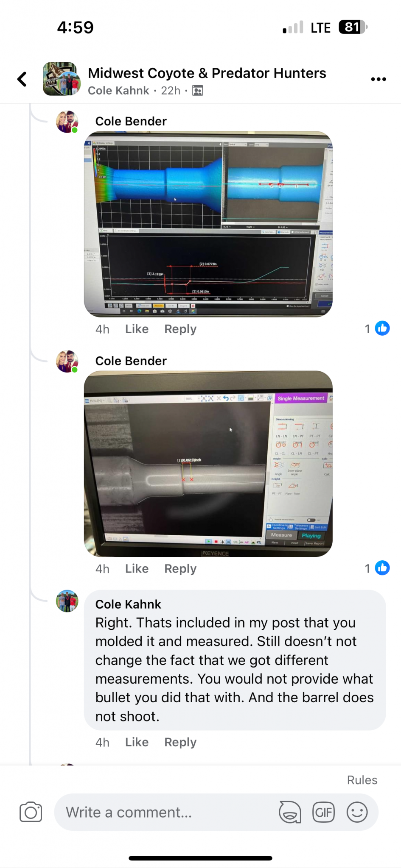Focus the Write a comment field

[165, 812]
